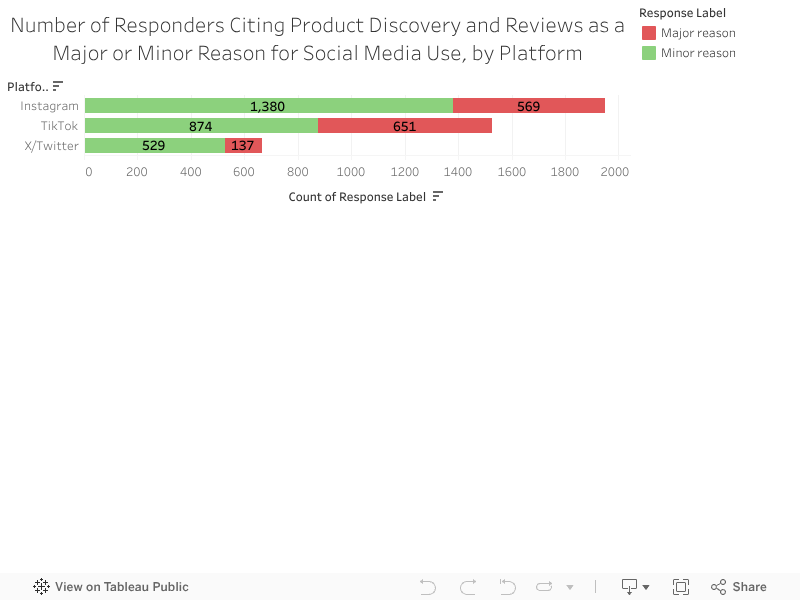Click the TikTok row label
The image size is (800, 600).
click(58, 126)
